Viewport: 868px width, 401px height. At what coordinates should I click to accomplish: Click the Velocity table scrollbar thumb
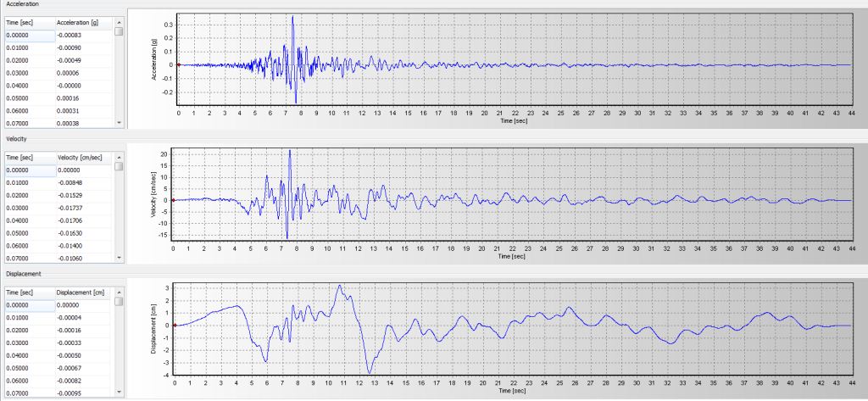click(120, 167)
